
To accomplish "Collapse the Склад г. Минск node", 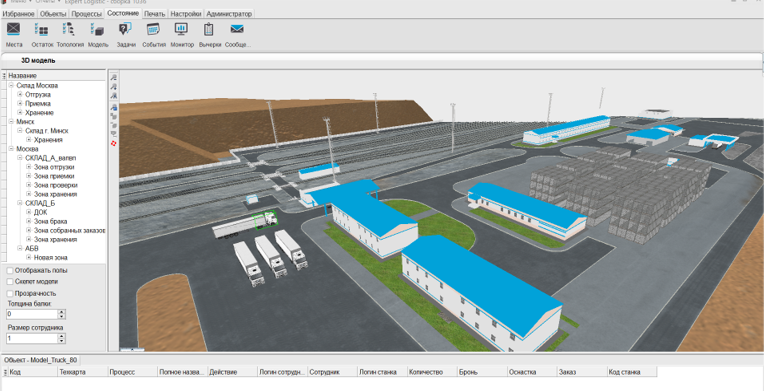I will pyautogui.click(x=20, y=131).
